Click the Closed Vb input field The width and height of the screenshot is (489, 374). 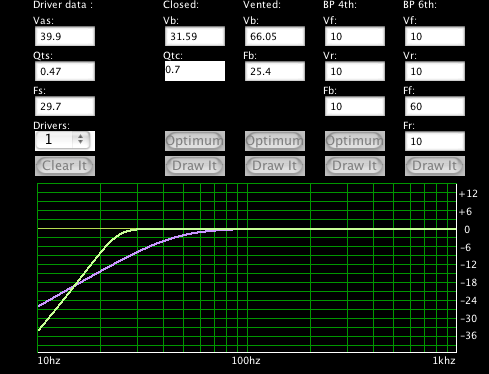[x=195, y=36]
